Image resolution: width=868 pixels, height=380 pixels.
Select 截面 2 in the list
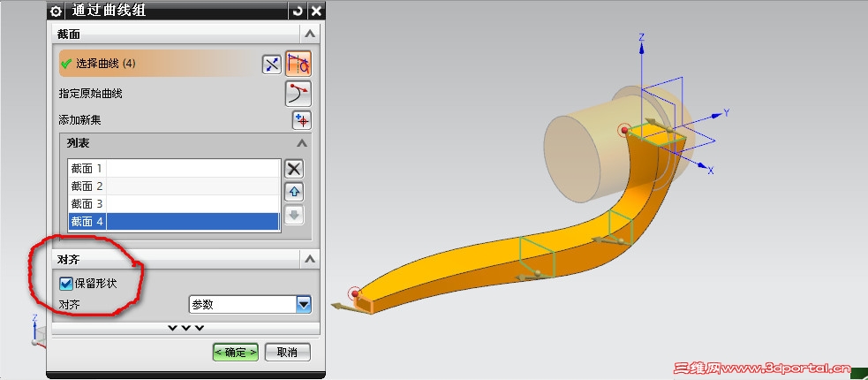[x=174, y=186]
